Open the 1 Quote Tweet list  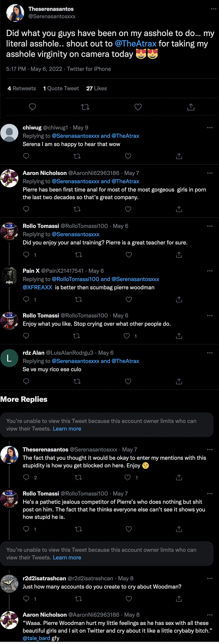coord(61,88)
